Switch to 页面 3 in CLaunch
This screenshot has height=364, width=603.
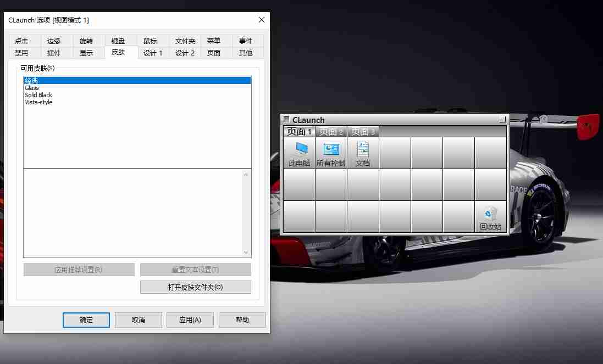point(363,132)
